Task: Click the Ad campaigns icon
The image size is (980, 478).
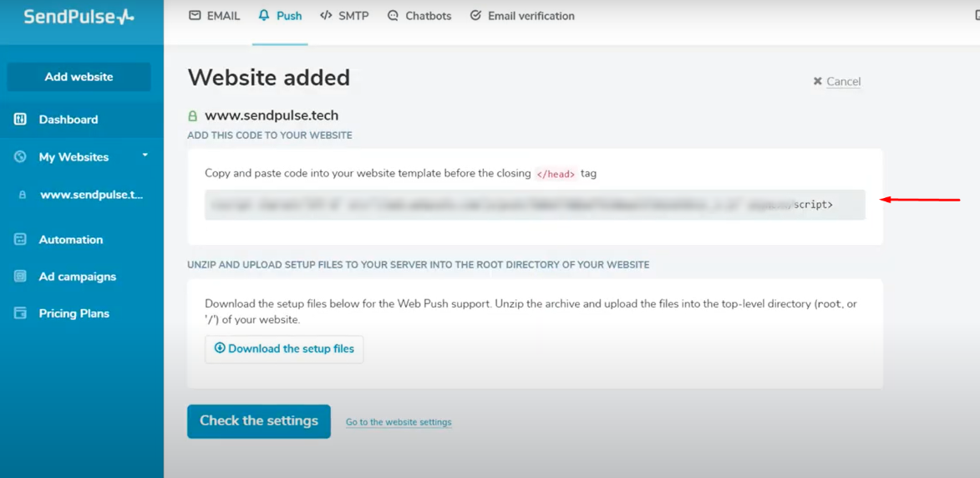Action: tap(20, 276)
